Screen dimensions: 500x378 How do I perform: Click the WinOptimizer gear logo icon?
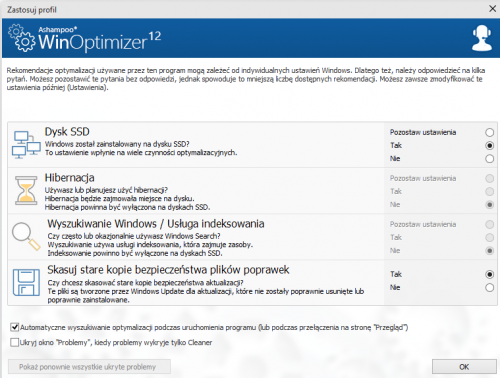click(x=22, y=38)
